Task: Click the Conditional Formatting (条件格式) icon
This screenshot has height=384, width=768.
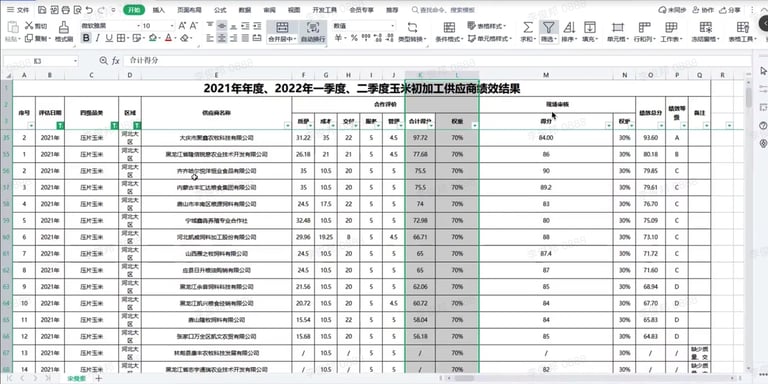Action: click(449, 27)
